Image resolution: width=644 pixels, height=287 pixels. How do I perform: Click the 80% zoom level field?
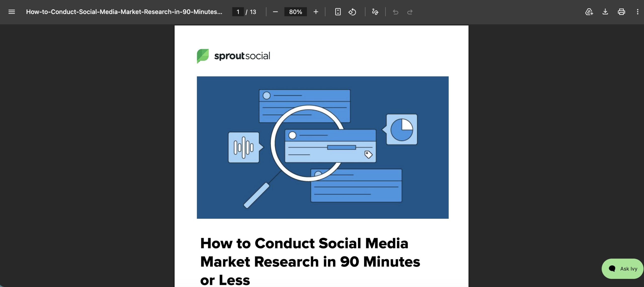coord(295,12)
